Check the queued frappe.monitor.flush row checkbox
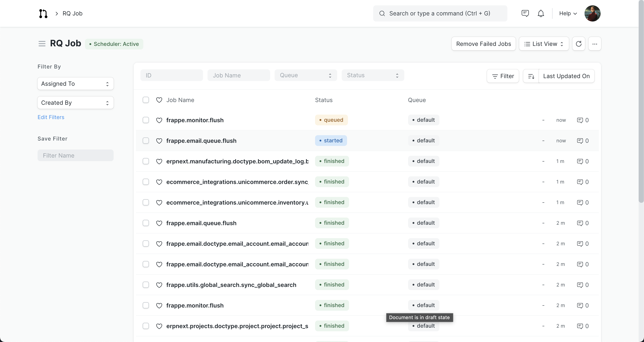The image size is (644, 342). (x=146, y=120)
